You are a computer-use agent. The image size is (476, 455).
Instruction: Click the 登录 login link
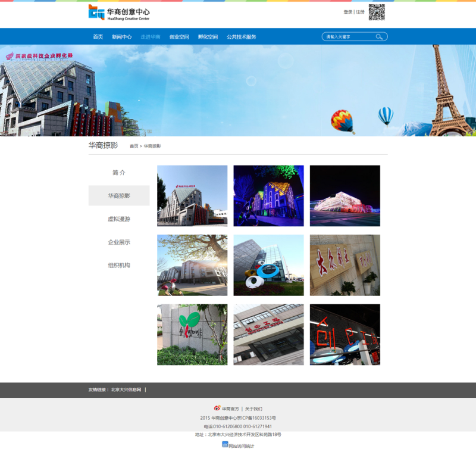coord(347,12)
